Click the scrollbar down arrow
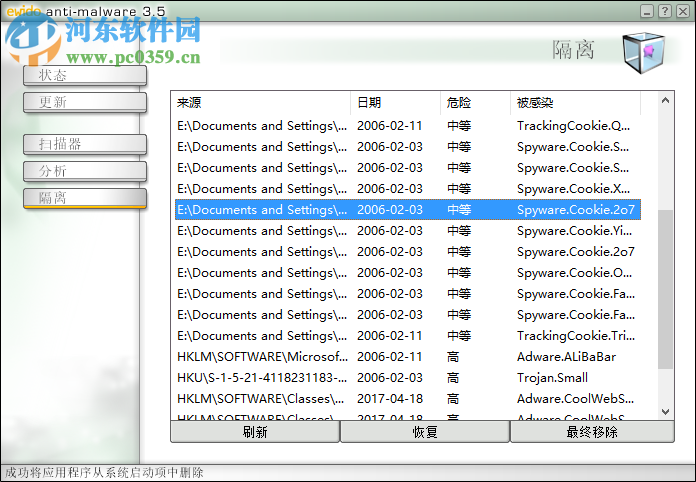 [x=665, y=411]
